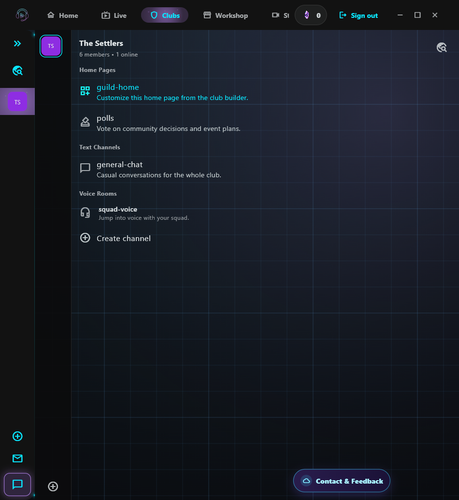Open the Home tab
Viewport: 459px width, 500px height.
pos(63,15)
